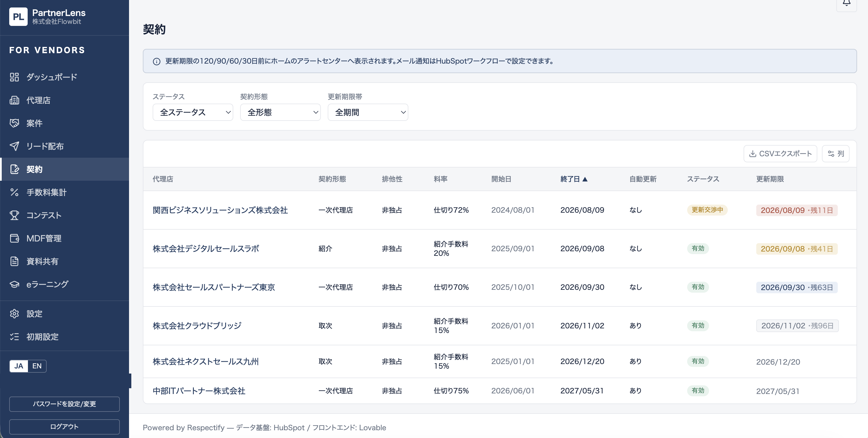Open 初期設定 in the sidebar
868x438 pixels.
point(64,337)
